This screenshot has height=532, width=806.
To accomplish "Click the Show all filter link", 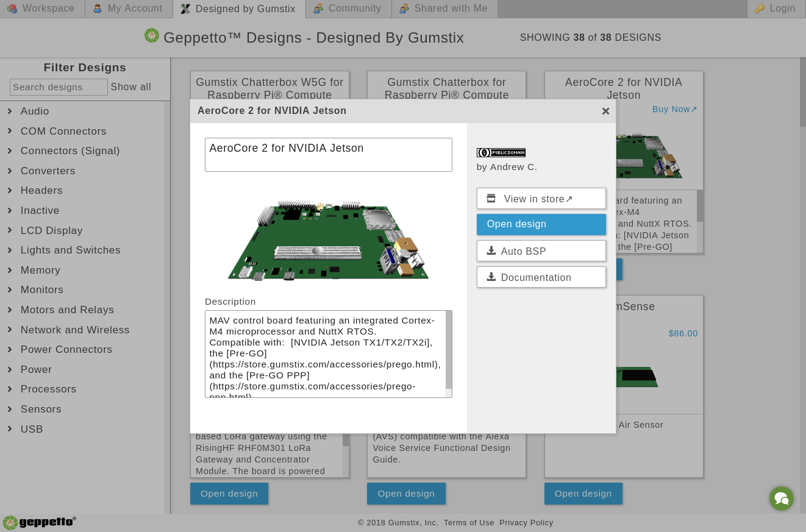I will click(x=130, y=87).
